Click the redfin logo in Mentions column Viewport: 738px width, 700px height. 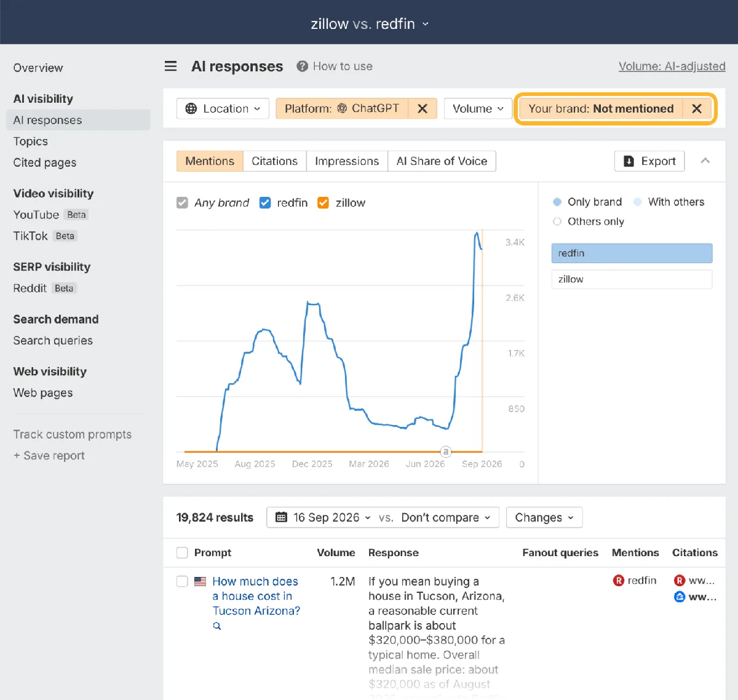click(619, 580)
